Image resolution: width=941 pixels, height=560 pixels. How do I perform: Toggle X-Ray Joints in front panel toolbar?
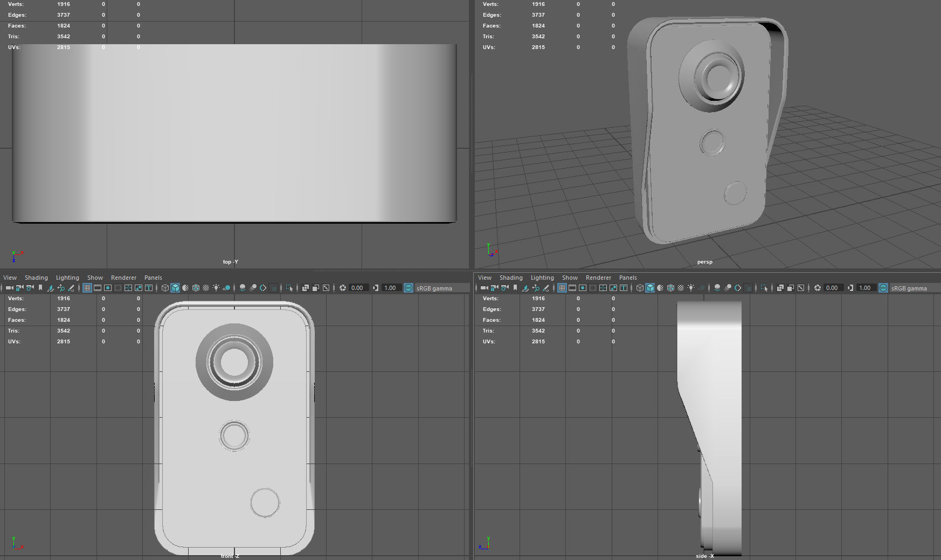[x=326, y=288]
